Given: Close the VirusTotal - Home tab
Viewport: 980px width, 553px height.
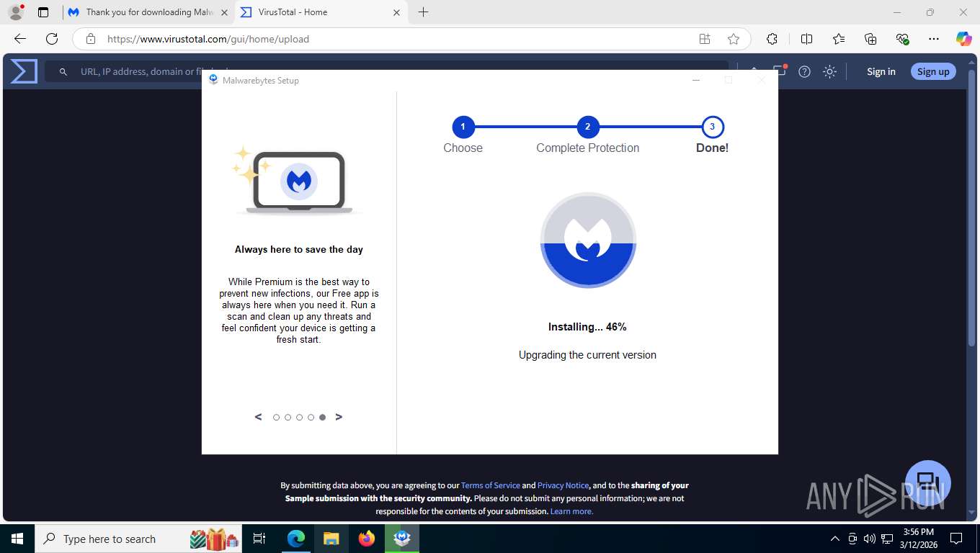Looking at the screenshot, I should point(396,12).
